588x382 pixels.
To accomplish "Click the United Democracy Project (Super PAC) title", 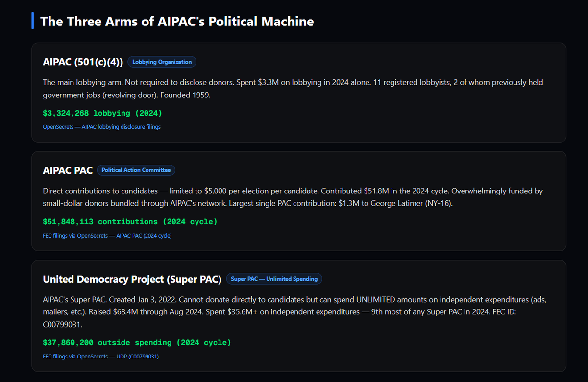I will (x=132, y=279).
